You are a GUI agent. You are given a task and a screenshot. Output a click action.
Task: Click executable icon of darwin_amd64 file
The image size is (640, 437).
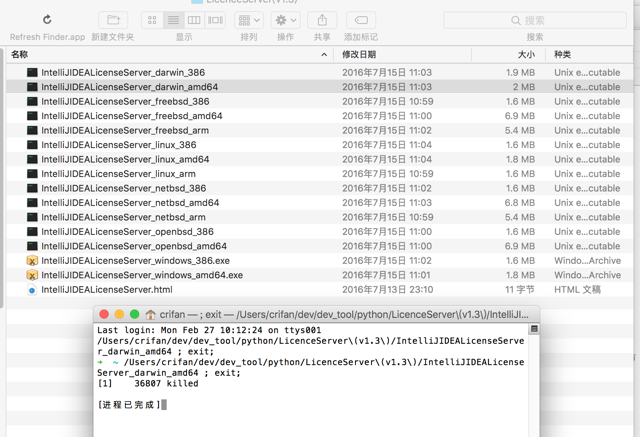32,87
